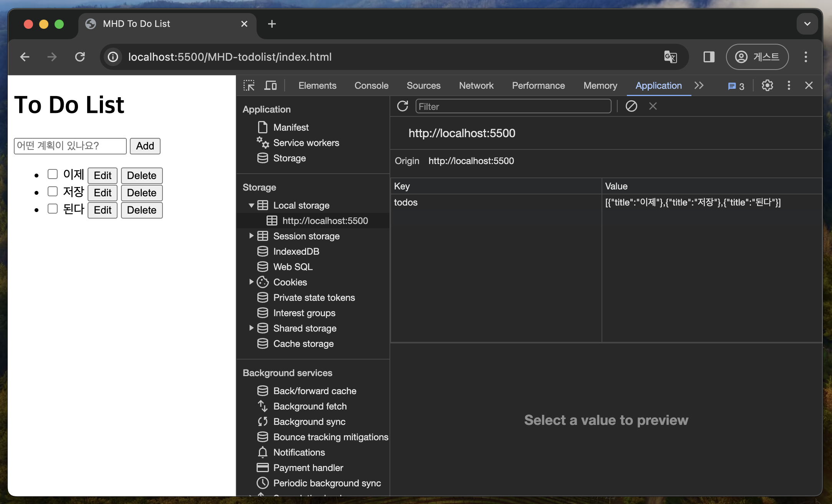Screen dimensions: 832x504
Task: Delete the 저장 to-do item
Action: click(141, 193)
